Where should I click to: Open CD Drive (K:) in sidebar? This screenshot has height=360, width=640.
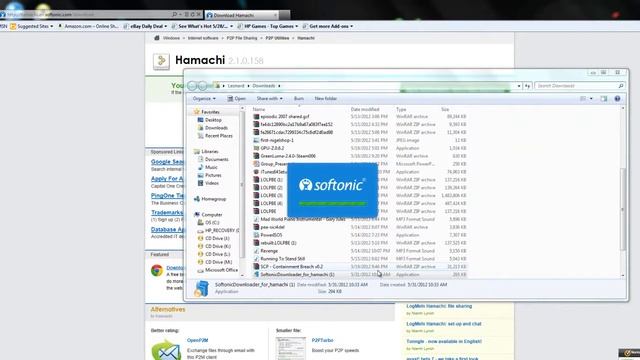click(214, 246)
